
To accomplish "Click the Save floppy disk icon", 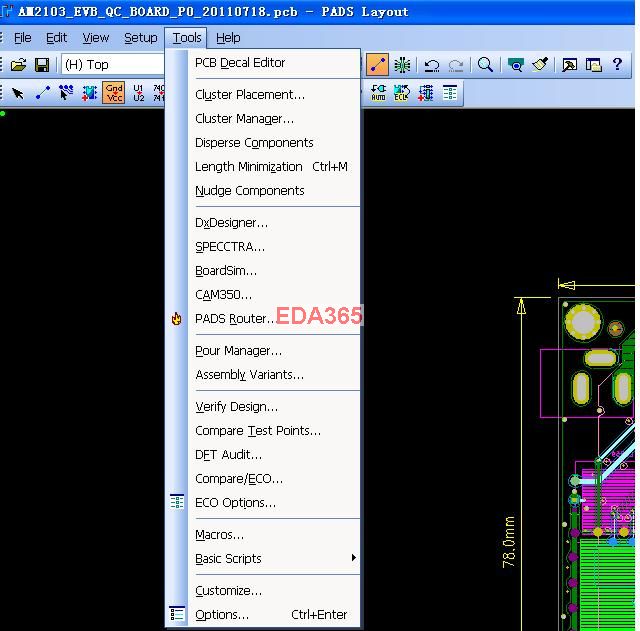I will [42, 65].
